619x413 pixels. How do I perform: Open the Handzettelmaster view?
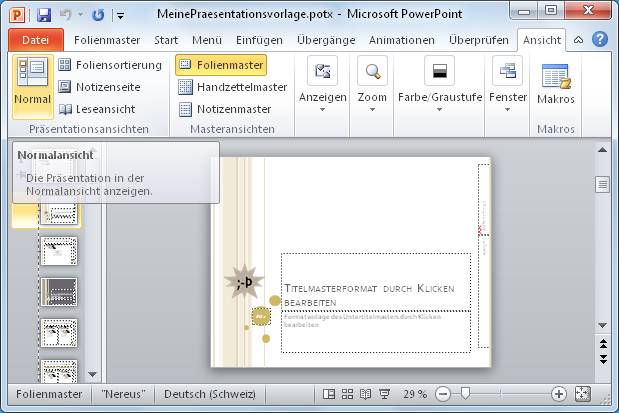[233, 87]
